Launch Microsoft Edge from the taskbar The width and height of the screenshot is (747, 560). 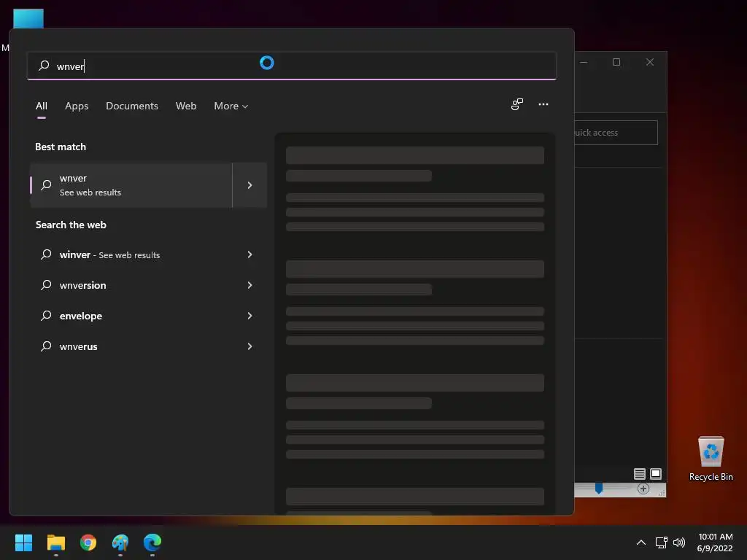pos(152,542)
